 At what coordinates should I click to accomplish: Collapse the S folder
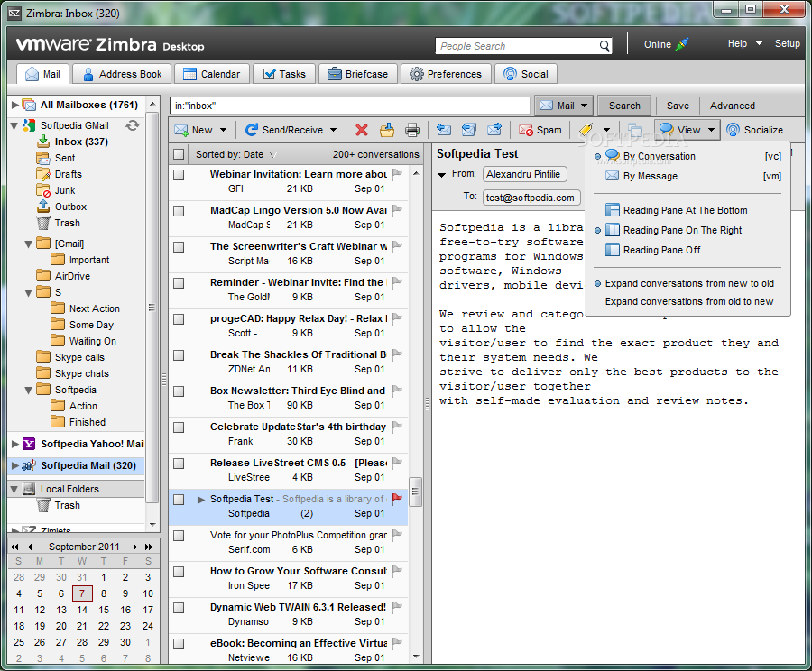click(x=29, y=292)
